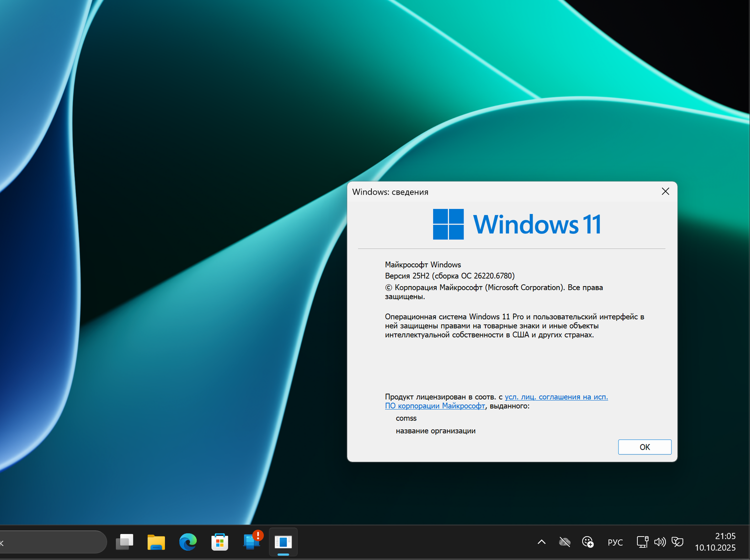The image size is (750, 560).
Task: Launch Microsoft Edge browser
Action: tap(187, 542)
